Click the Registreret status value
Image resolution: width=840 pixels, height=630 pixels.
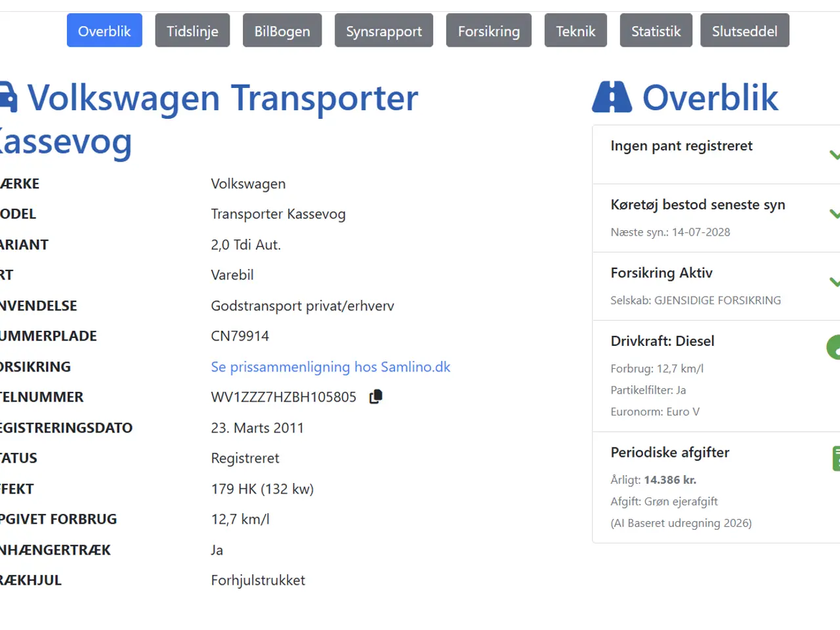tap(245, 458)
